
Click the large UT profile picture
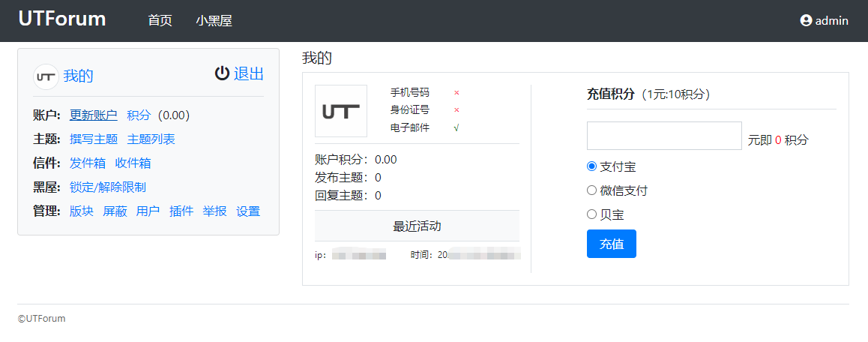point(341,111)
